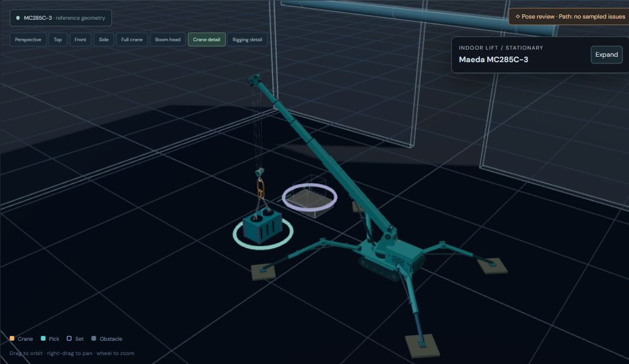Open the Boom head view
The width and height of the screenshot is (629, 364).
(x=168, y=39)
